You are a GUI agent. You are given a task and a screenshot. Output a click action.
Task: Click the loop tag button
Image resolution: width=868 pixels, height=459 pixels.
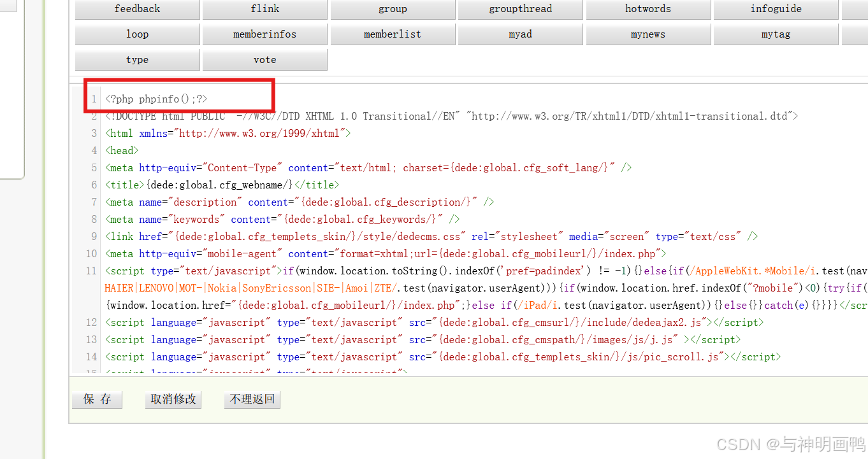pyautogui.click(x=137, y=34)
